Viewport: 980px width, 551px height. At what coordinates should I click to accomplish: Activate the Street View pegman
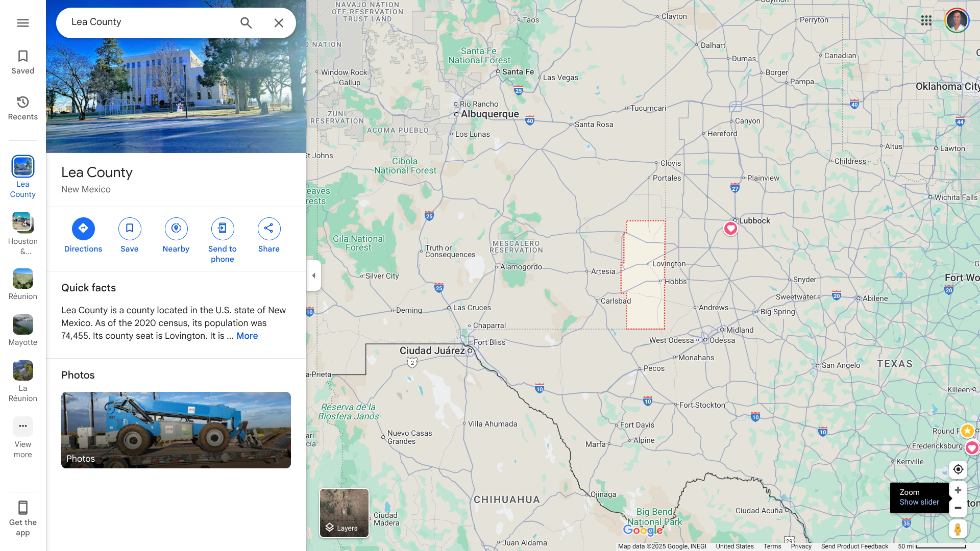(958, 529)
